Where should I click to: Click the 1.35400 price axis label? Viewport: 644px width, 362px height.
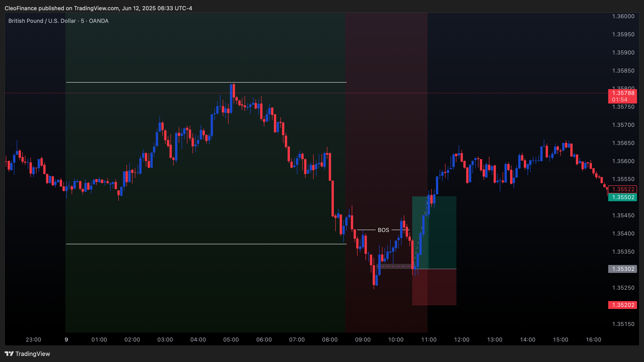tap(623, 233)
